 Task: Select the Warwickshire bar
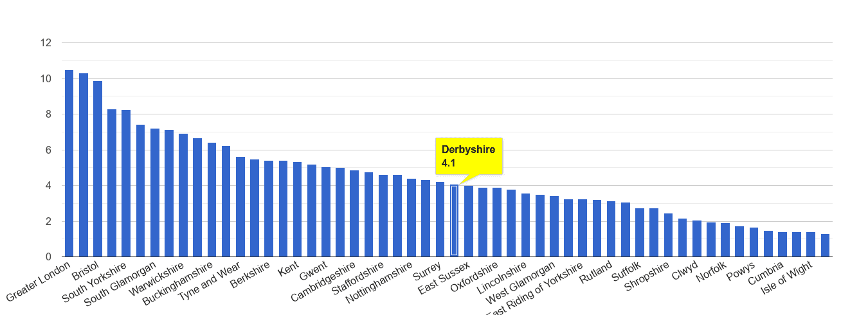183,195
